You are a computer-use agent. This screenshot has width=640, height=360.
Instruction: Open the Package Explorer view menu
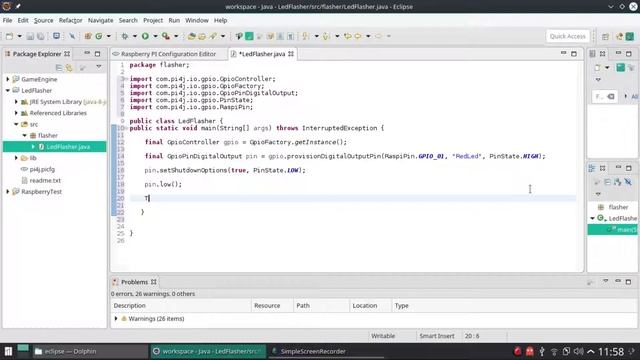tap(99, 67)
